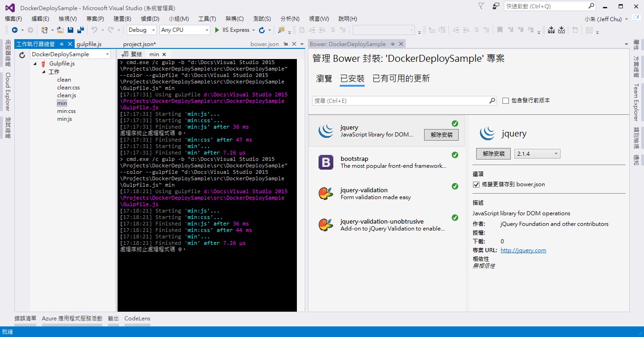This screenshot has width=644, height=337.
Task: Click the browser refresh icon beside IIS Express
Action: (x=262, y=30)
